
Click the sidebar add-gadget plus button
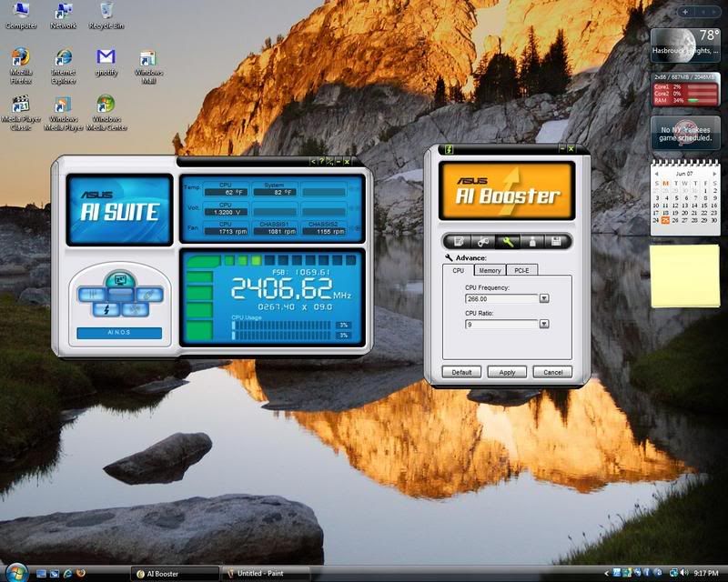coord(685,12)
